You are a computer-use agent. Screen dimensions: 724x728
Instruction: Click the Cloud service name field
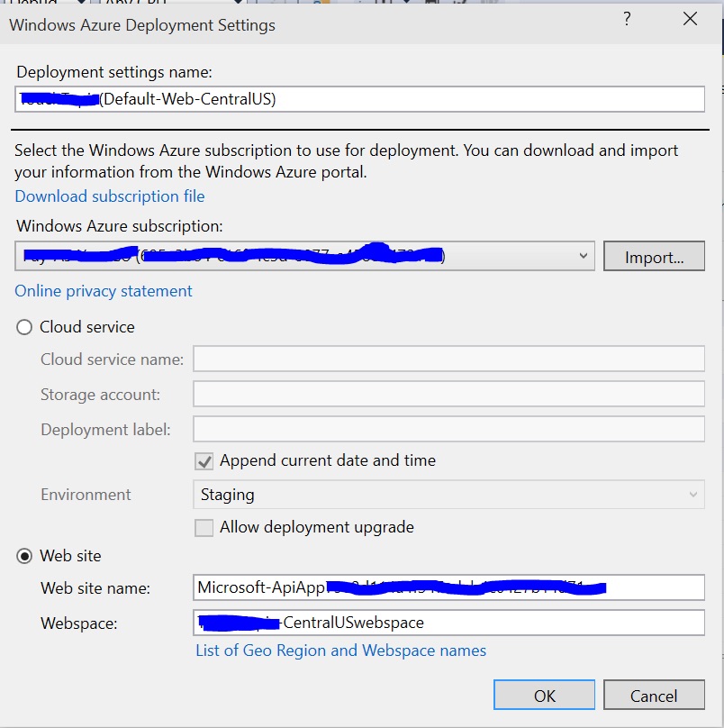point(448,359)
